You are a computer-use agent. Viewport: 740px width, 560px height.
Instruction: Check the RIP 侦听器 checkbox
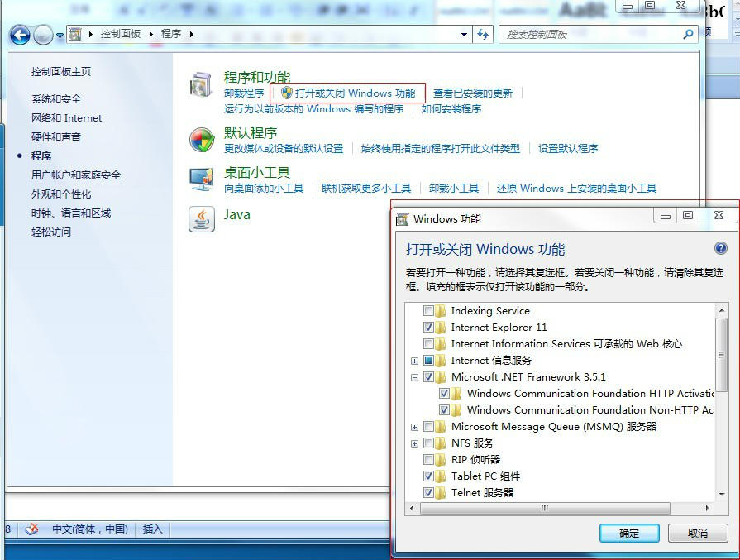tap(428, 459)
